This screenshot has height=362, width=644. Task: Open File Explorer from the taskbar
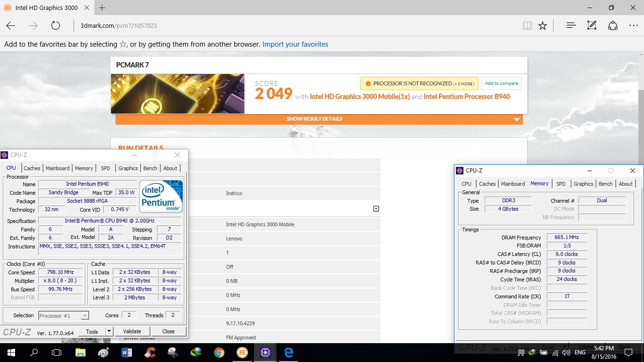tap(81, 352)
